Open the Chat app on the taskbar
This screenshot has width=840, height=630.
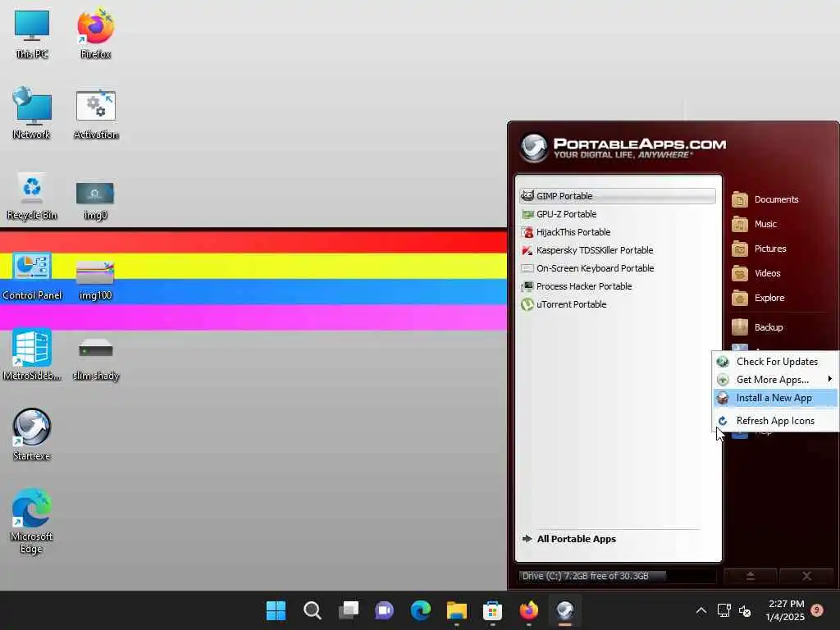384,610
